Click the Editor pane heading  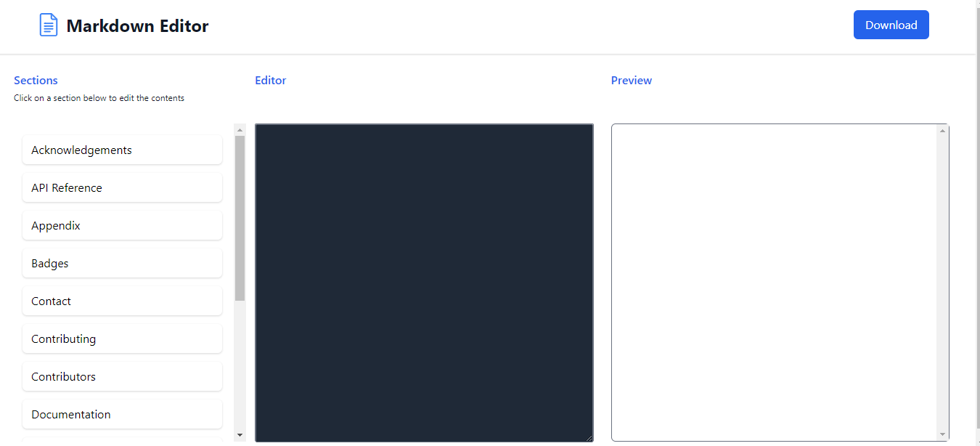(270, 80)
